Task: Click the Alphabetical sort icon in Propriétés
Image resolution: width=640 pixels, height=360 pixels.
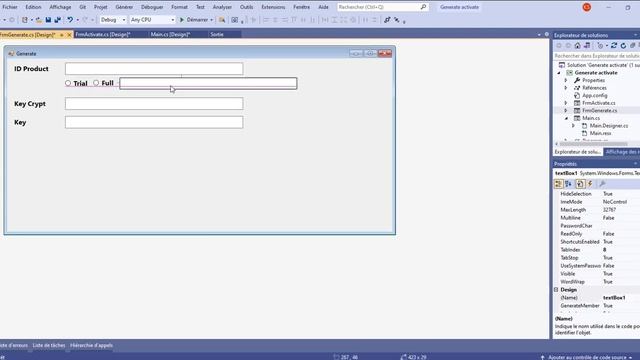Action: (569, 184)
